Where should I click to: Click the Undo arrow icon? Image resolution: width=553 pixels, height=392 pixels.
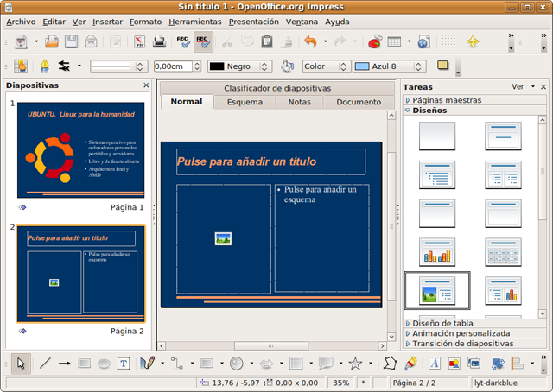(309, 41)
